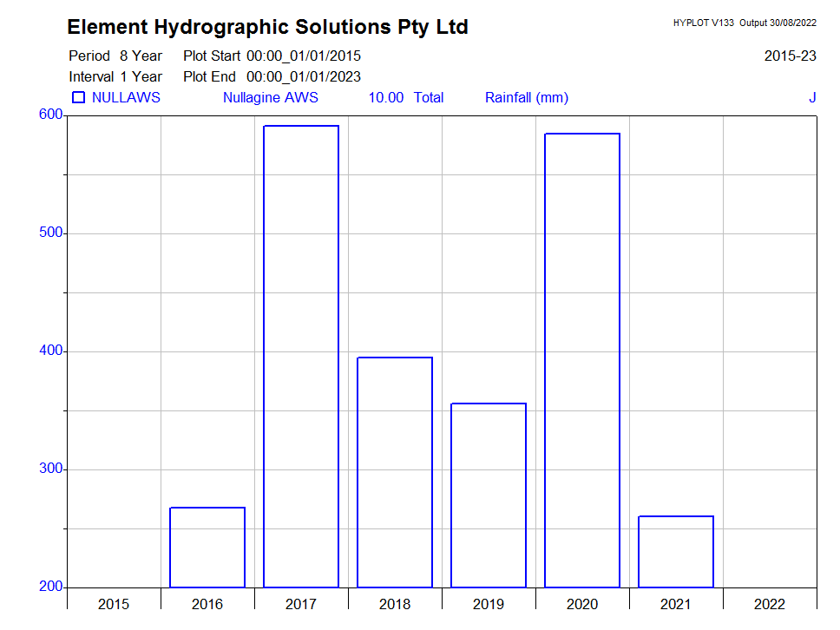Click the 2017 rainfall bar
The image size is (840, 630).
(301, 357)
